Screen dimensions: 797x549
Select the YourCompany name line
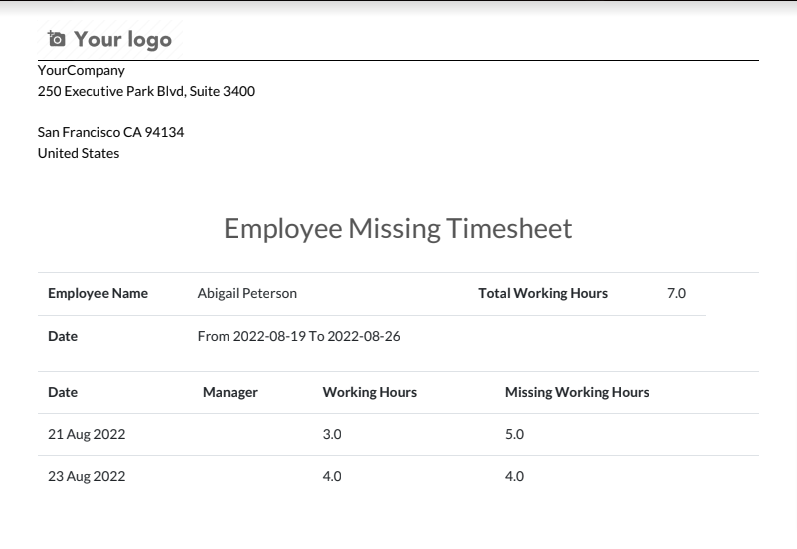coord(81,70)
